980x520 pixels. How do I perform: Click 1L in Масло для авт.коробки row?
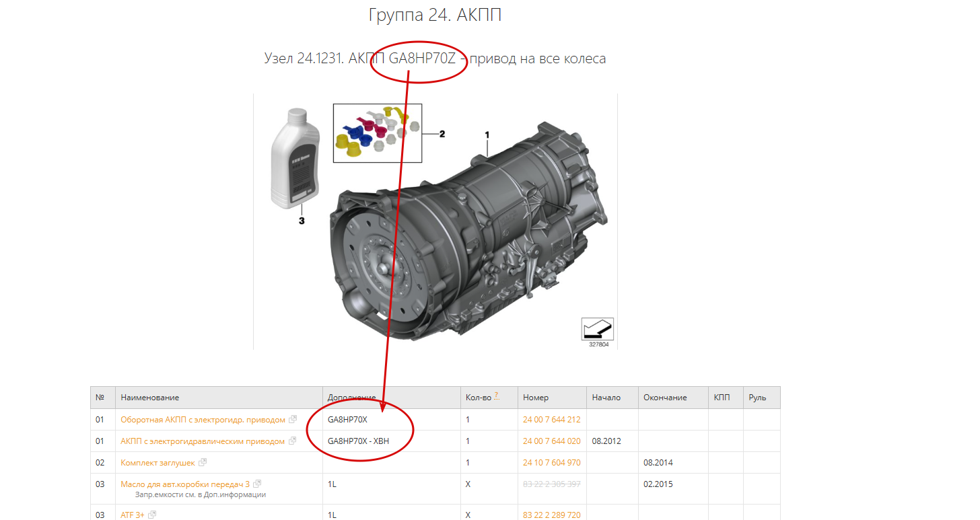[x=332, y=484]
